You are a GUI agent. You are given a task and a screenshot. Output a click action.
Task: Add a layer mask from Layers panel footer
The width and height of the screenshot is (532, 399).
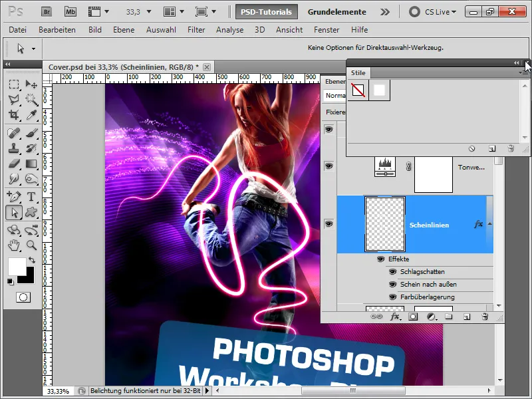coord(413,317)
